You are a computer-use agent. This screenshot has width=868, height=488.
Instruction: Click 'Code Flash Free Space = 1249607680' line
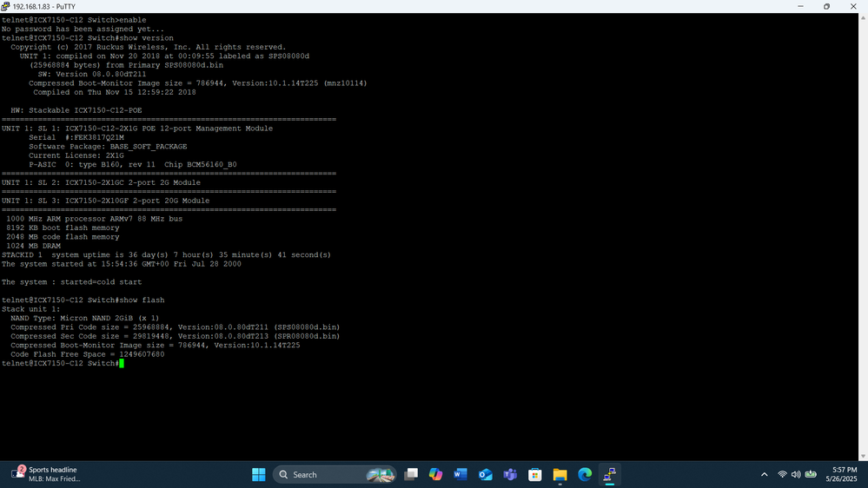pyautogui.click(x=88, y=354)
